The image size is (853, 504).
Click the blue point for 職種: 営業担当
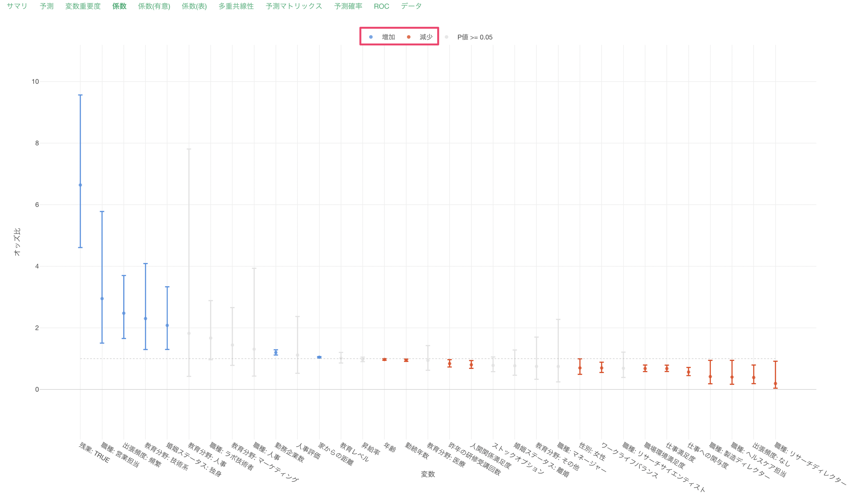(x=102, y=299)
